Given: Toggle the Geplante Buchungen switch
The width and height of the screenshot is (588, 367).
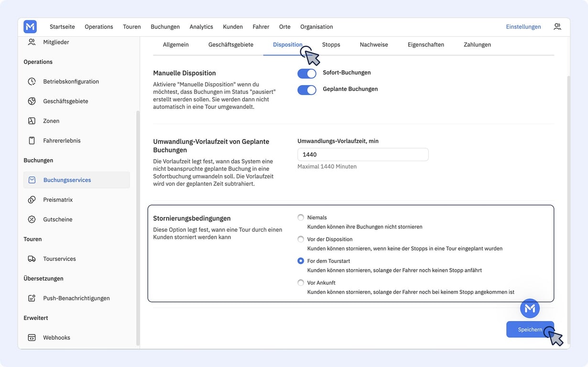Looking at the screenshot, I should coord(307,90).
